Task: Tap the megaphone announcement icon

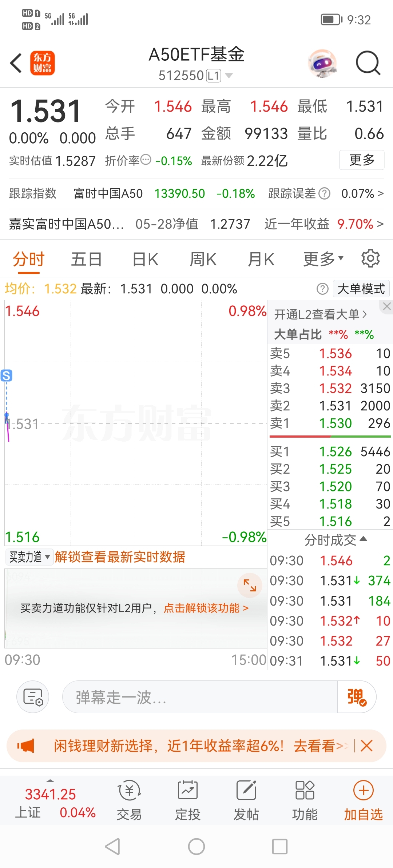Action: tap(26, 746)
